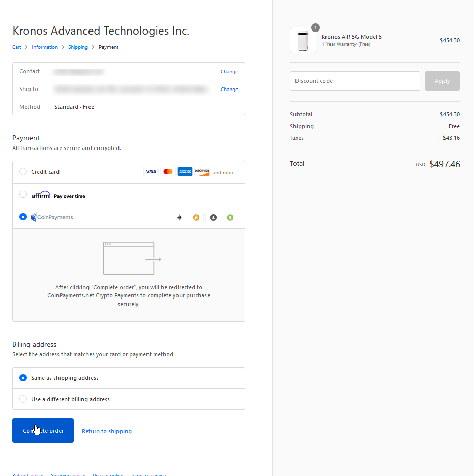Select Use a different billing address

(23, 399)
